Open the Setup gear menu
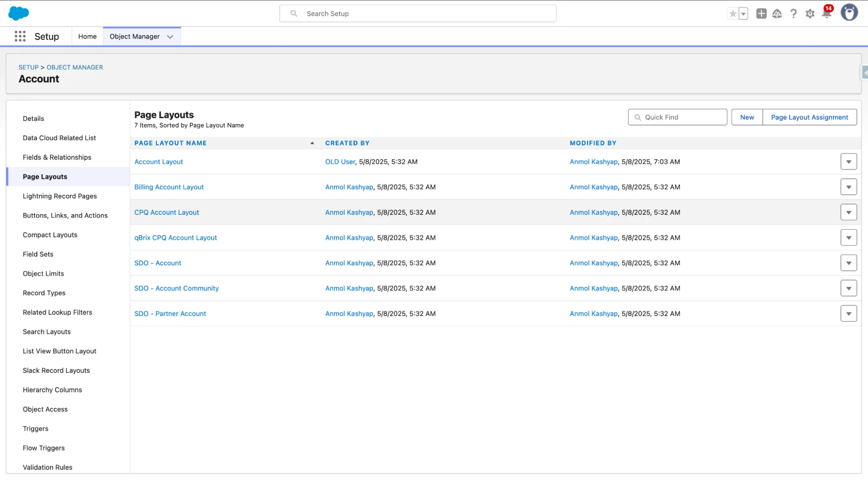The width and height of the screenshot is (868, 480). (810, 14)
